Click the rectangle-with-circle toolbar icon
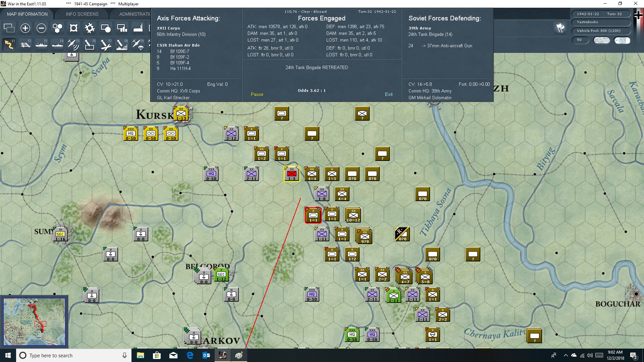The image size is (644, 362). coord(106,28)
